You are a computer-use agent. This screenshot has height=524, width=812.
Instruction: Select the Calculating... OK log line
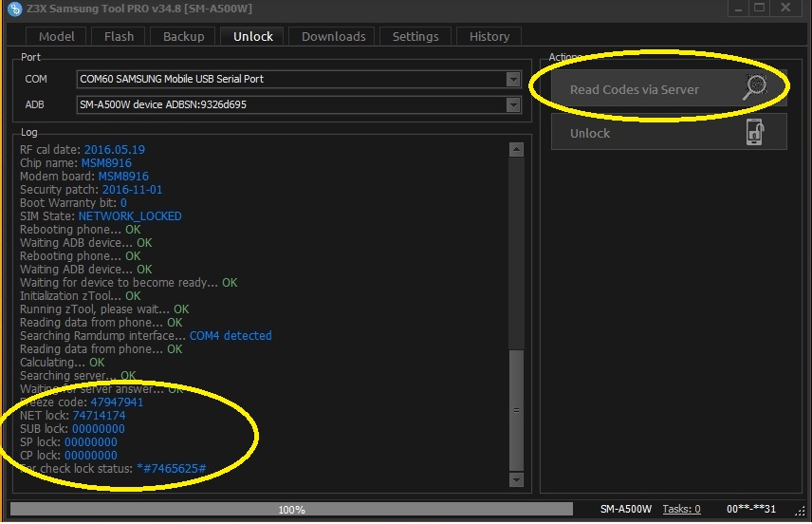(63, 362)
